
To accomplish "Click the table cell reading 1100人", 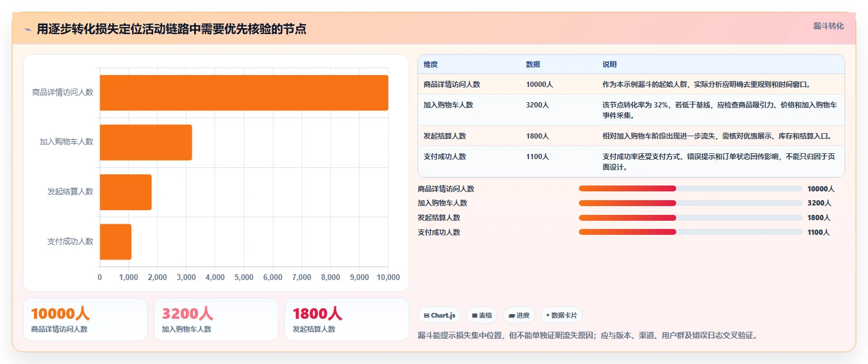I will [537, 157].
